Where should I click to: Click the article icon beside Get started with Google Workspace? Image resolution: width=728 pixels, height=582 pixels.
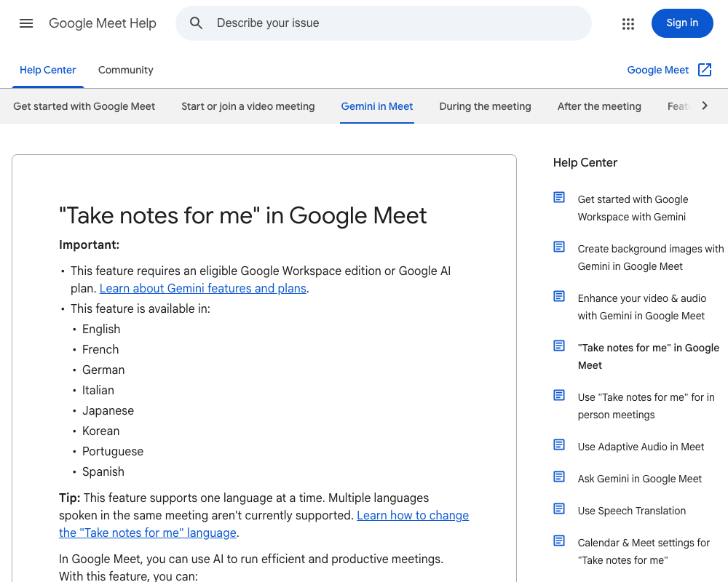(x=559, y=197)
